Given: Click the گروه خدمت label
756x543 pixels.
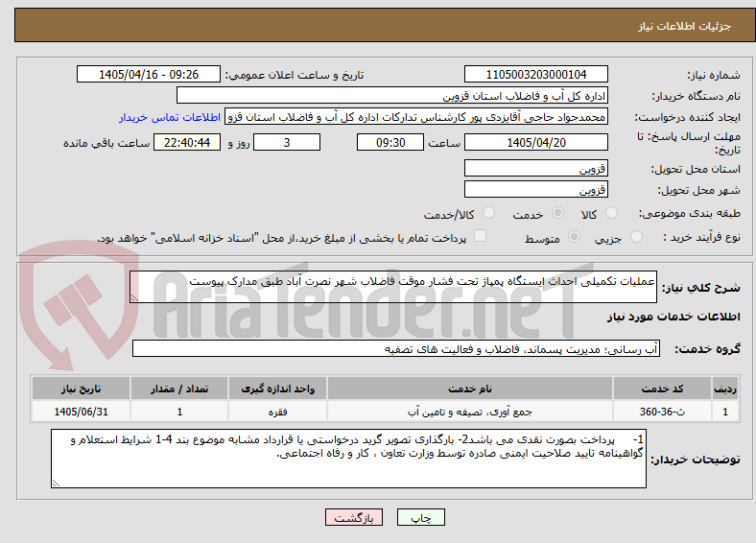Looking at the screenshot, I should click(707, 349).
